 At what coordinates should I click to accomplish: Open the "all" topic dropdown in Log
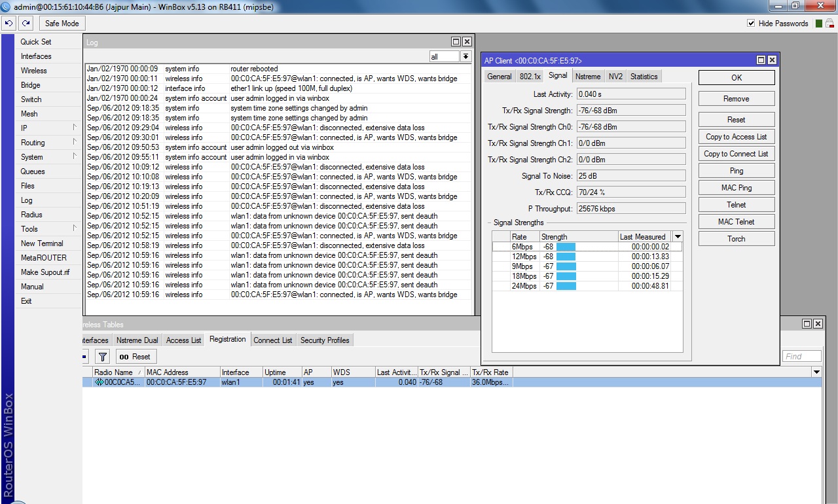pyautogui.click(x=465, y=57)
